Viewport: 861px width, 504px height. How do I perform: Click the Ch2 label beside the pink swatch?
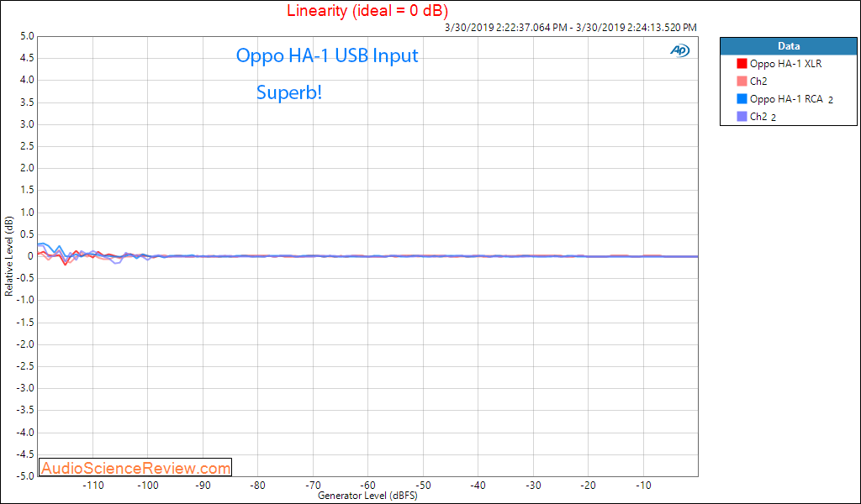click(758, 81)
